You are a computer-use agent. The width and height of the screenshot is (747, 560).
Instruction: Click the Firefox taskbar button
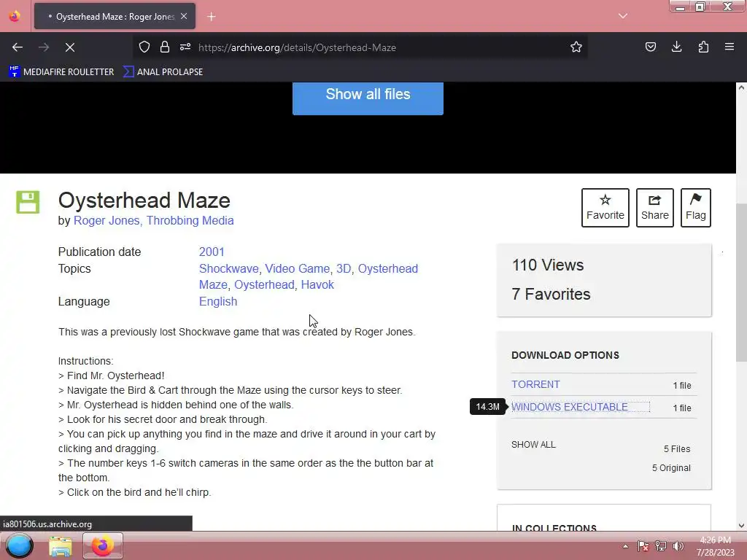(103, 545)
